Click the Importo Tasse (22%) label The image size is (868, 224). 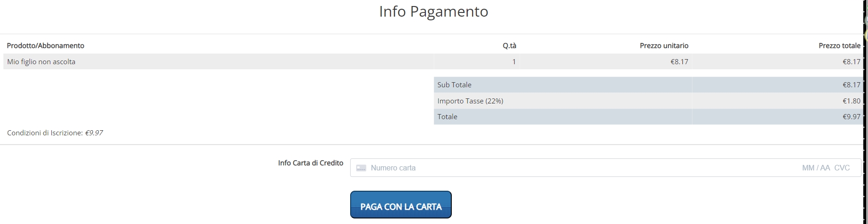470,101
